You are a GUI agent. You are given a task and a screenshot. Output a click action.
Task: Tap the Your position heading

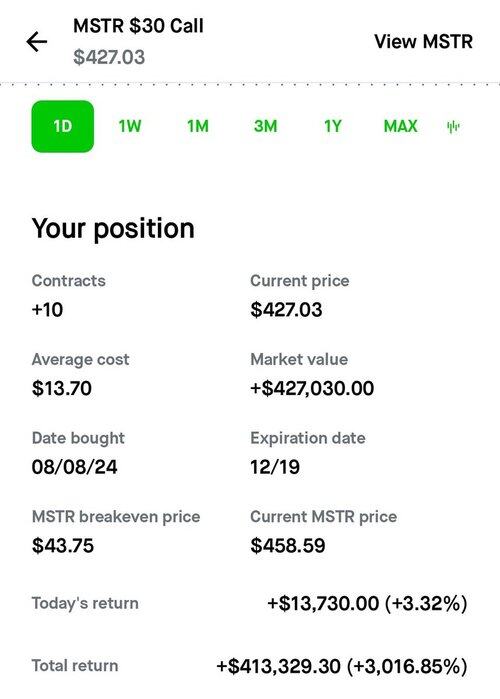click(x=113, y=229)
